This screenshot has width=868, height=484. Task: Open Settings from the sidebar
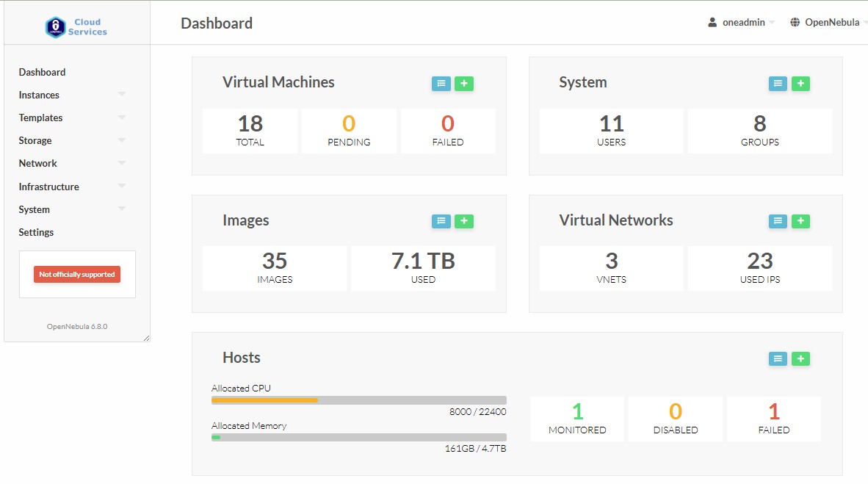point(36,232)
